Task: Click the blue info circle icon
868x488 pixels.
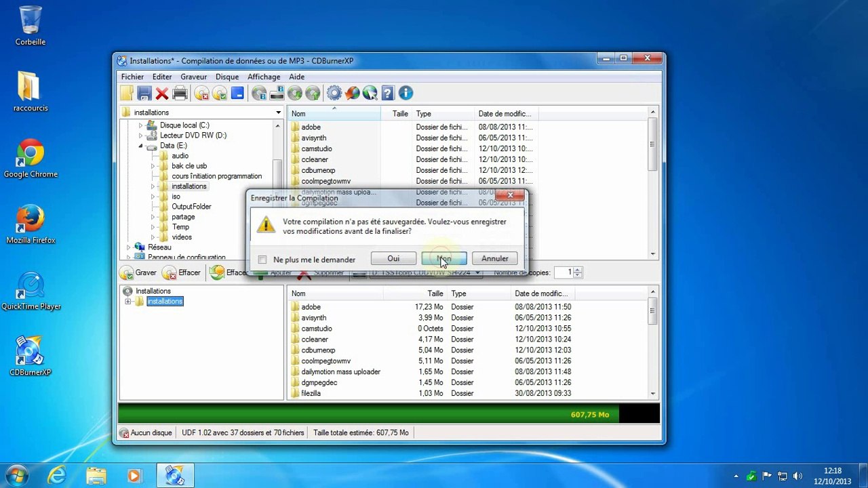Action: pyautogui.click(x=406, y=94)
